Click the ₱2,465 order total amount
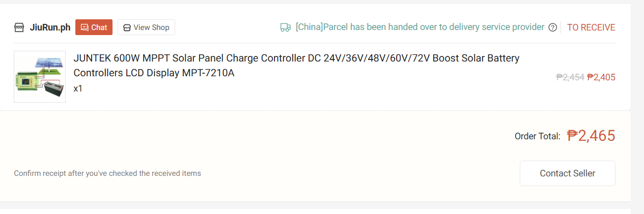The width and height of the screenshot is (644, 214). click(591, 136)
